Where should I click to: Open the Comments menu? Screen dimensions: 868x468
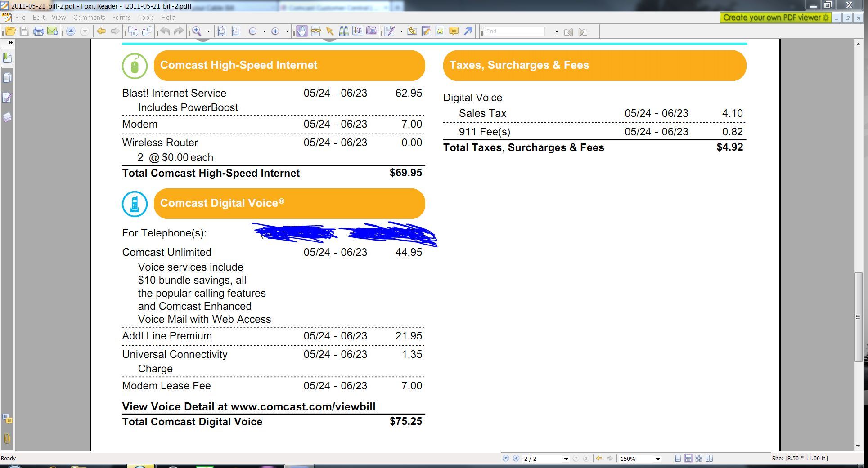[x=89, y=18]
